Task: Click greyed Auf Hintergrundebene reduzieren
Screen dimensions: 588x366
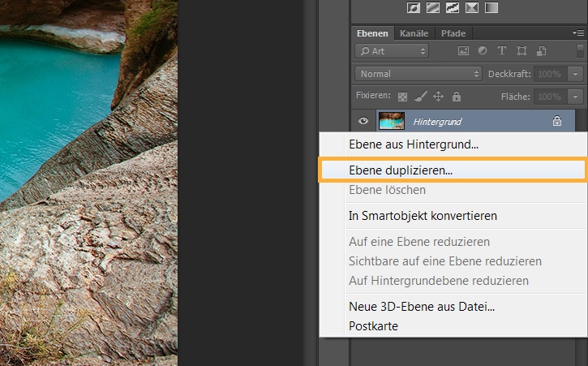Action: 453,281
